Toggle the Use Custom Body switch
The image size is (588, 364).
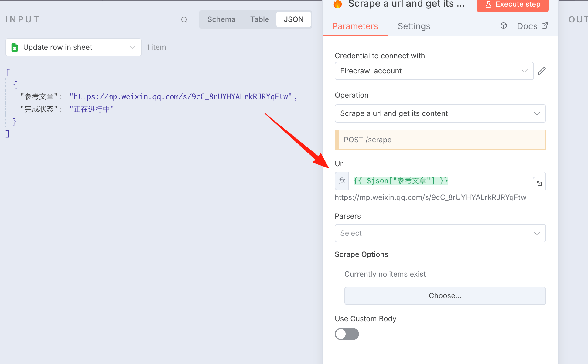click(347, 334)
